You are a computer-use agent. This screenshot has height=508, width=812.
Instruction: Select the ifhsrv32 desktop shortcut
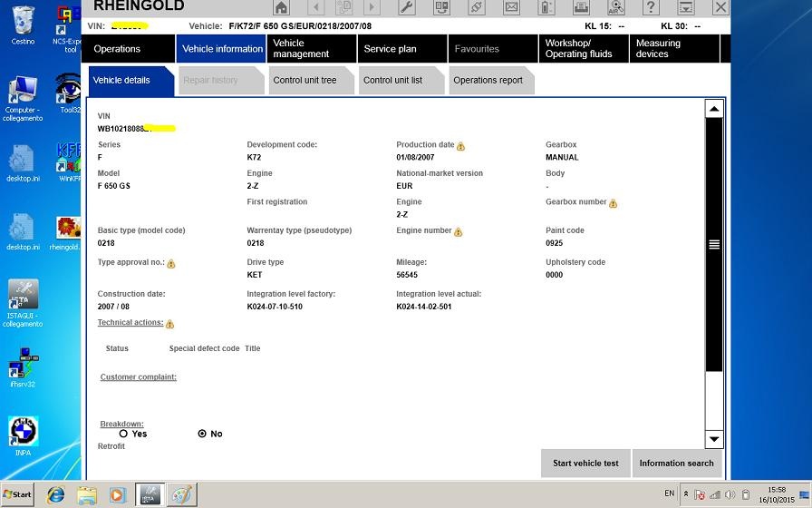(x=23, y=367)
